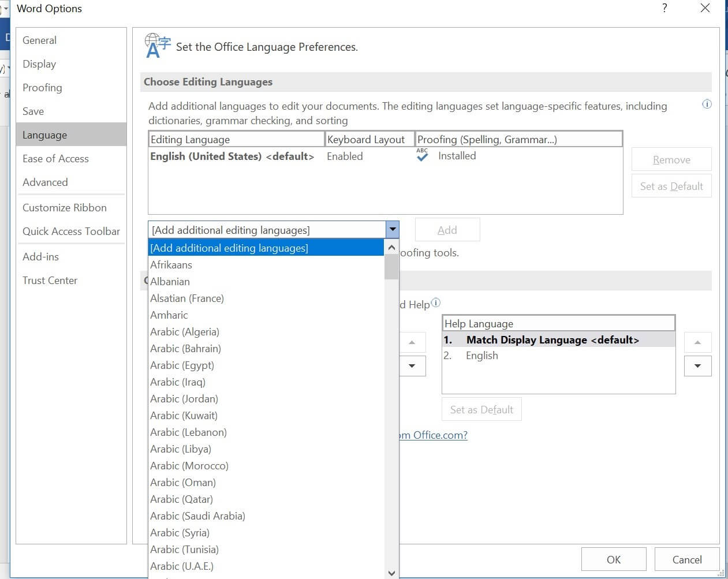The image size is (728, 579).
Task: Click Set as Default under Help Language
Action: 481,409
